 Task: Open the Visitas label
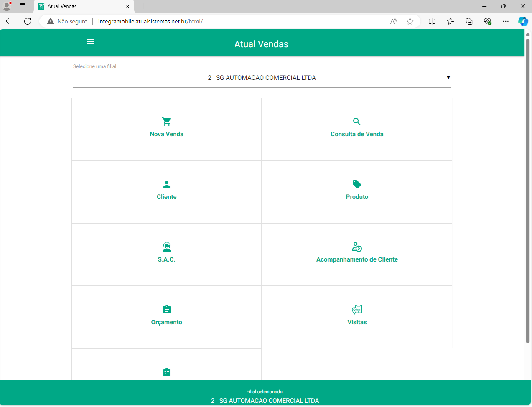tap(357, 322)
